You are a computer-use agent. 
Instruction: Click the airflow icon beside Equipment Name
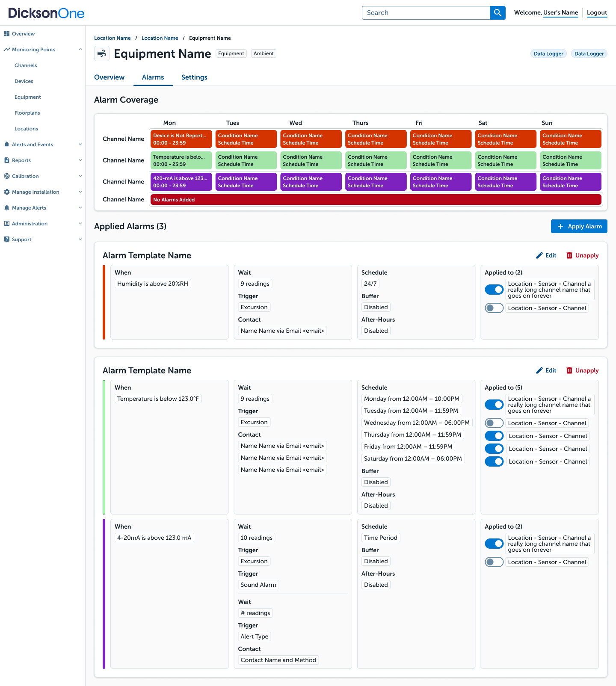102,53
